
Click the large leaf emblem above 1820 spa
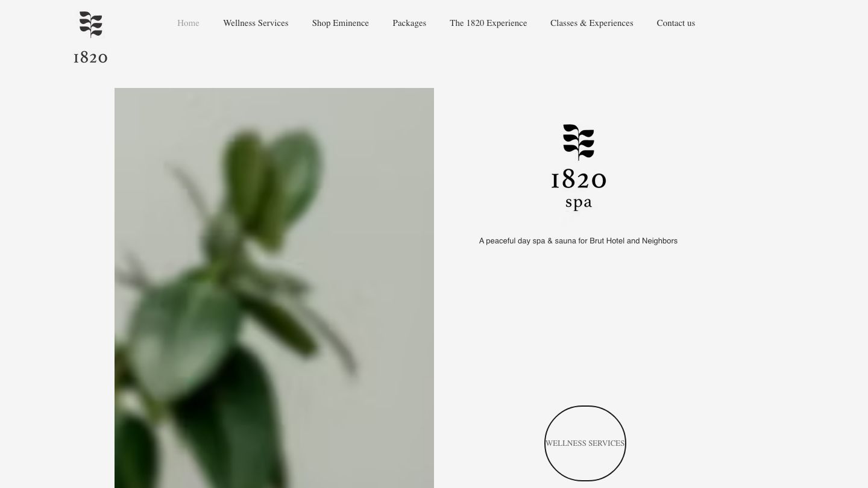pos(579,142)
